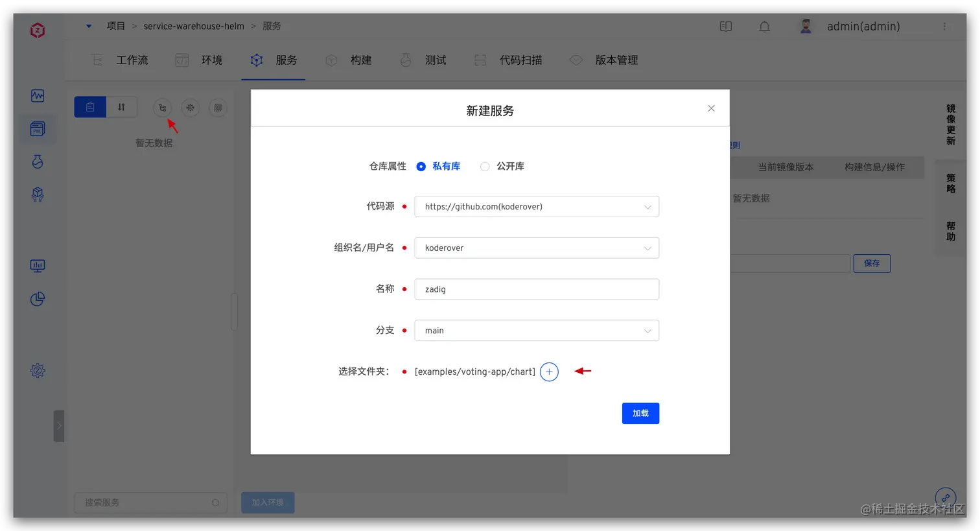Open the 镜像更新 side panel tab
The height and width of the screenshot is (531, 980).
pos(951,124)
